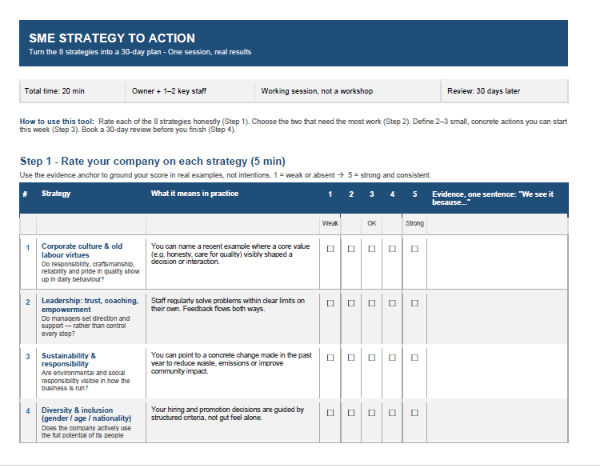
Task: Click 'Working session, not a workshop' cell
Action: coord(347,91)
